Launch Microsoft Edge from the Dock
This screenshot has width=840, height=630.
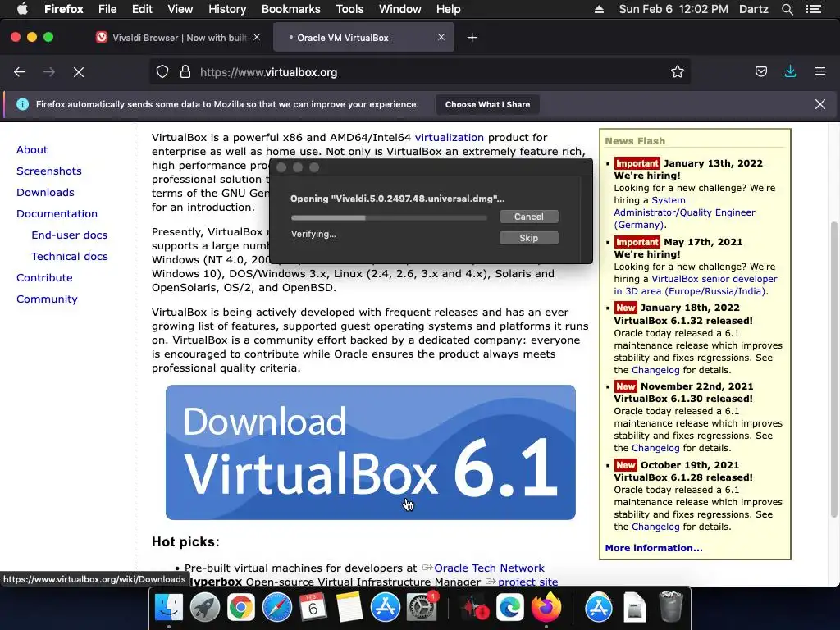(509, 607)
